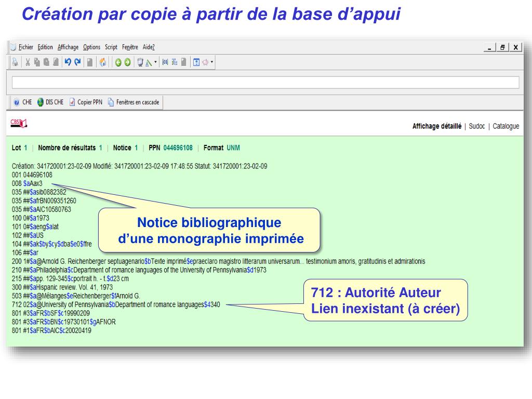Click the 035 ##$asib0882382 line
This screenshot has height=399, width=532.
tap(39, 192)
